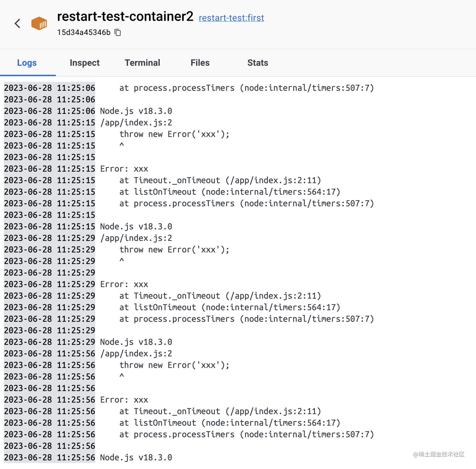476x469 pixels.
Task: Switch to the Logs tab
Action: point(27,63)
